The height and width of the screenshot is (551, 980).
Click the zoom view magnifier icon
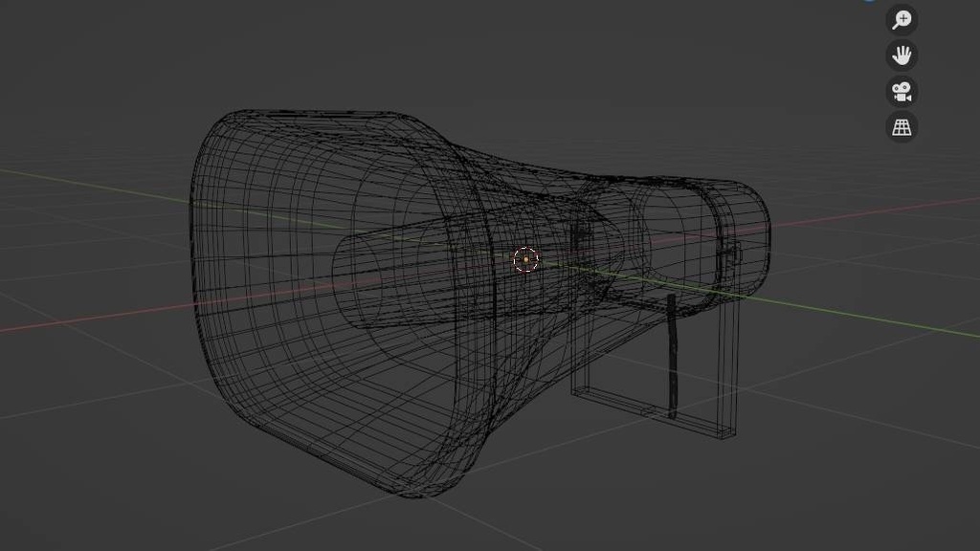[x=902, y=19]
